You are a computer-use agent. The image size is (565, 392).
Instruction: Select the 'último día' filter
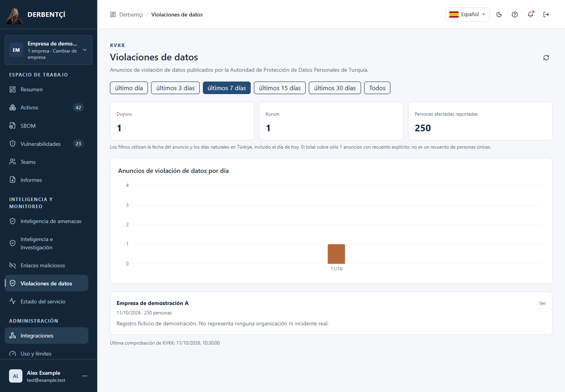(x=129, y=88)
